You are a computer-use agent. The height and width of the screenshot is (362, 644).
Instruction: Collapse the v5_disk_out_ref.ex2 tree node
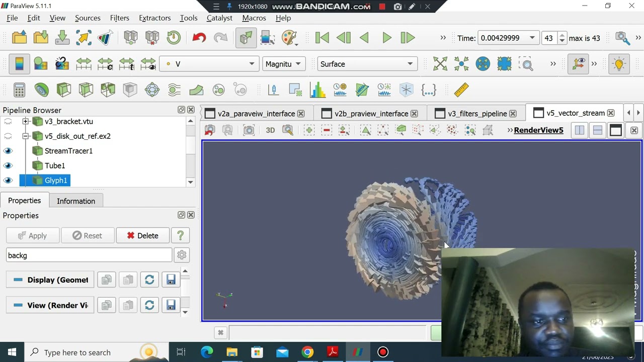[x=25, y=136]
